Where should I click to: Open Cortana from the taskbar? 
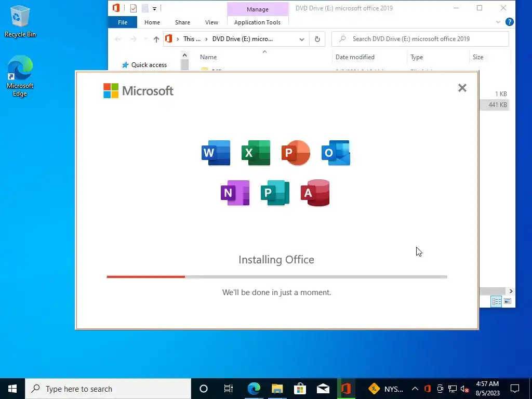click(x=204, y=389)
